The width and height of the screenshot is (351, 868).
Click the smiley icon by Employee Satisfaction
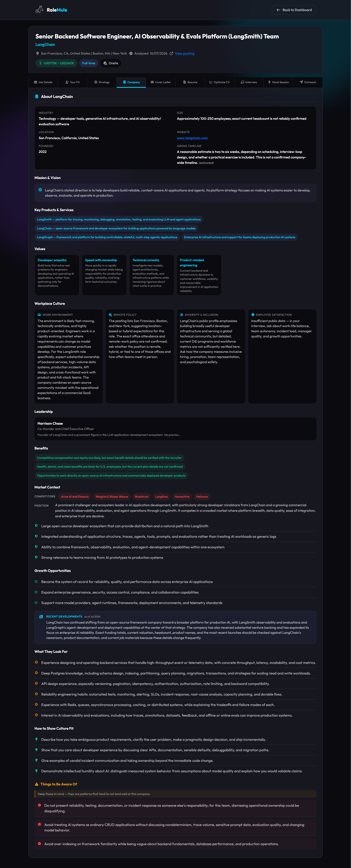pos(253,315)
